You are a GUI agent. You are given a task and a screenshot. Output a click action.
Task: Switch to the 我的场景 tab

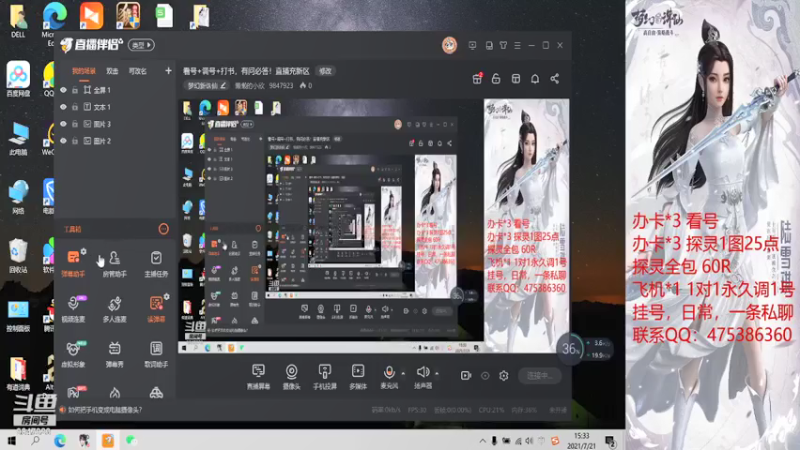tap(84, 71)
